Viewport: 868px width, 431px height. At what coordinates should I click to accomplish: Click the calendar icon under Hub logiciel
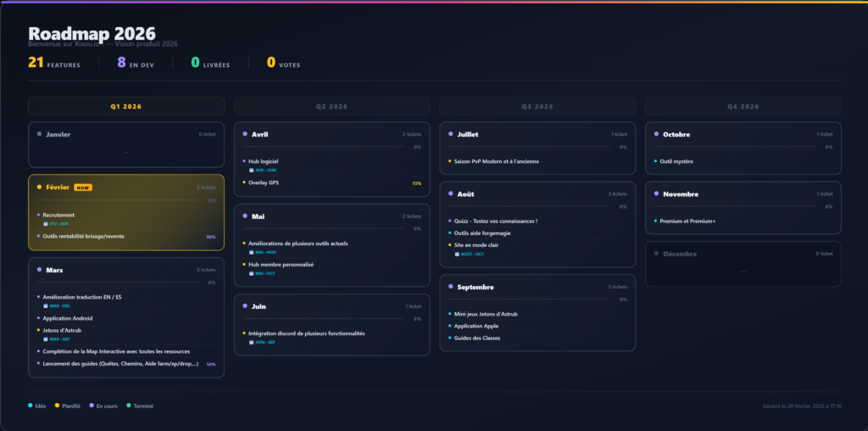[x=251, y=170]
